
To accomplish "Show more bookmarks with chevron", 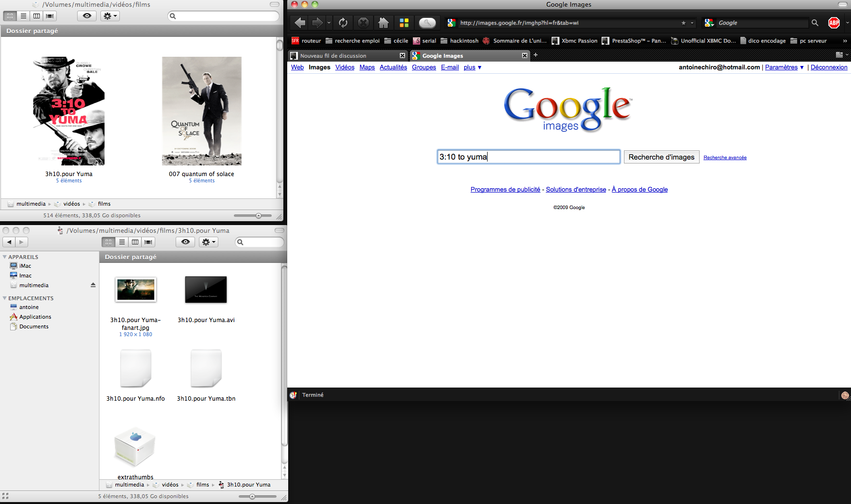I will [x=845, y=41].
